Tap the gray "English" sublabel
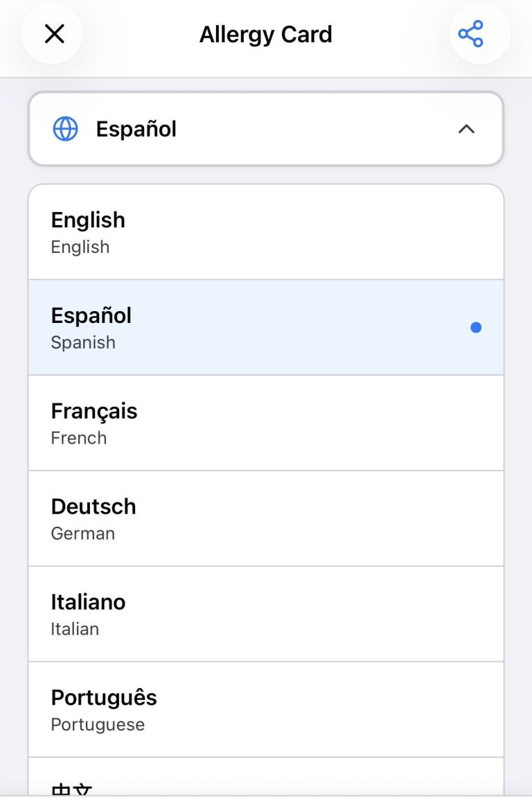Screen dimensions: 532x806 click(x=80, y=247)
